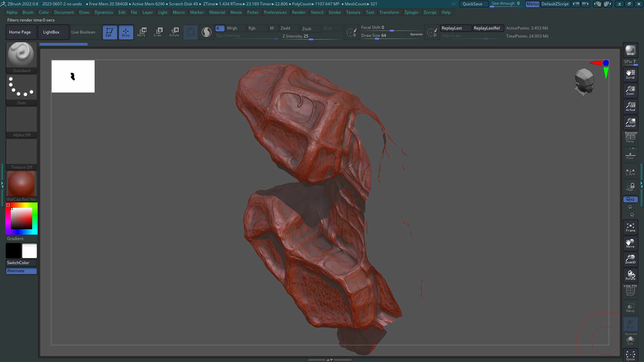Select the Scale gizmo tool
Viewport: 644px width, 362px height.
pyautogui.click(x=158, y=32)
